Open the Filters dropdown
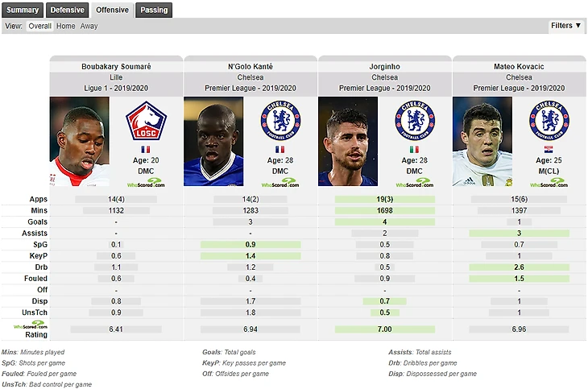Screen dimensions: 588x389 tap(566, 26)
